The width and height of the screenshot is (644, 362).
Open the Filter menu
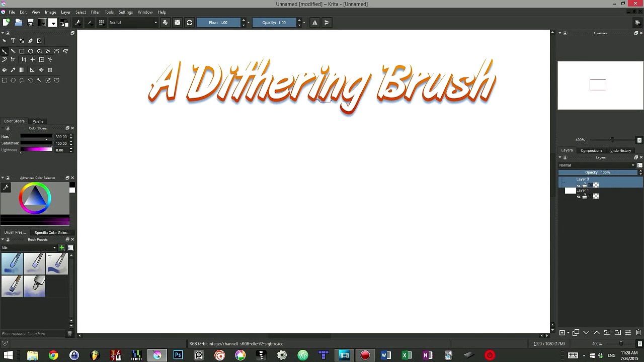pos(95,12)
